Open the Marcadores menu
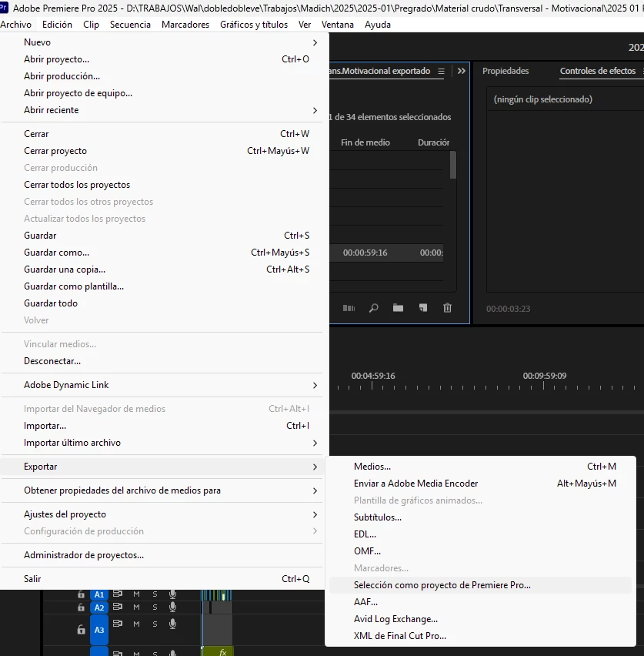Viewport: 644px width, 656px height. [x=185, y=25]
